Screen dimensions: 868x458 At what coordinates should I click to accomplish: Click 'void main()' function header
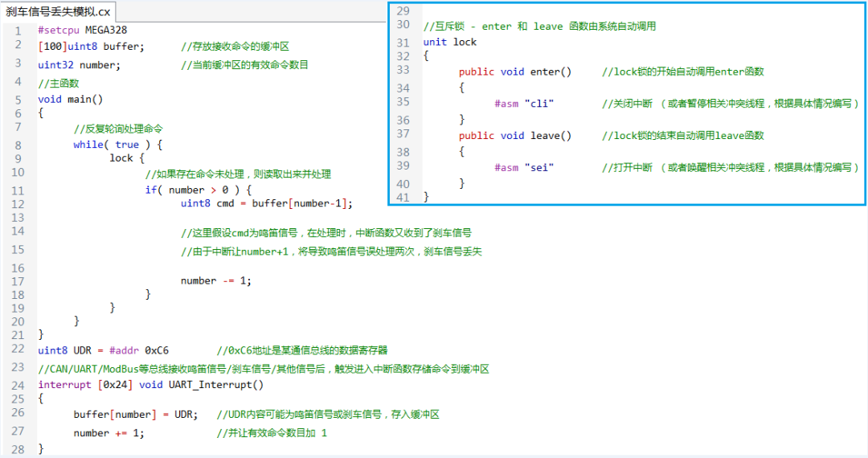click(70, 99)
